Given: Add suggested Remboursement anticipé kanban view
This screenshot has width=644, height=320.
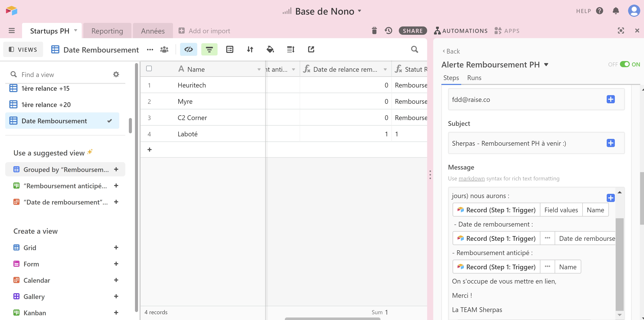Looking at the screenshot, I should click(x=116, y=186).
